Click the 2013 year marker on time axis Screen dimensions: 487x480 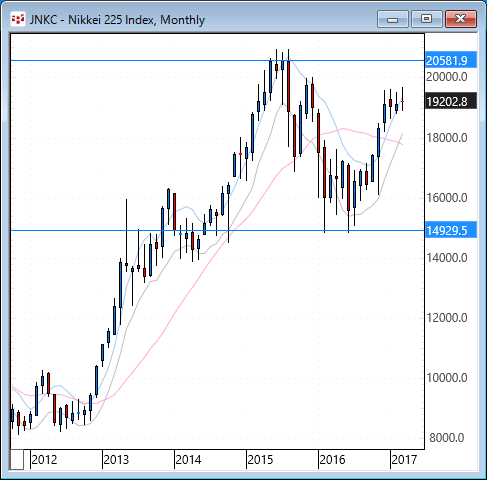(116, 460)
